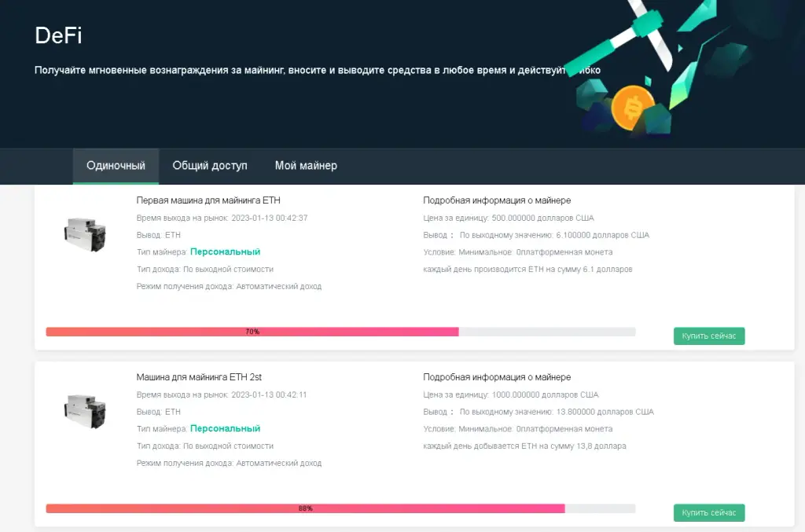Click Купить сейчас for ETH 2st miner
The image size is (805, 532).
(x=709, y=512)
